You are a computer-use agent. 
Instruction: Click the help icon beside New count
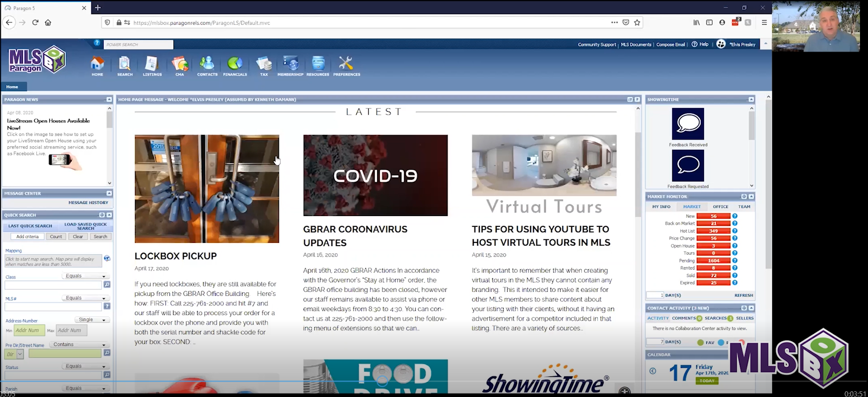coord(735,216)
